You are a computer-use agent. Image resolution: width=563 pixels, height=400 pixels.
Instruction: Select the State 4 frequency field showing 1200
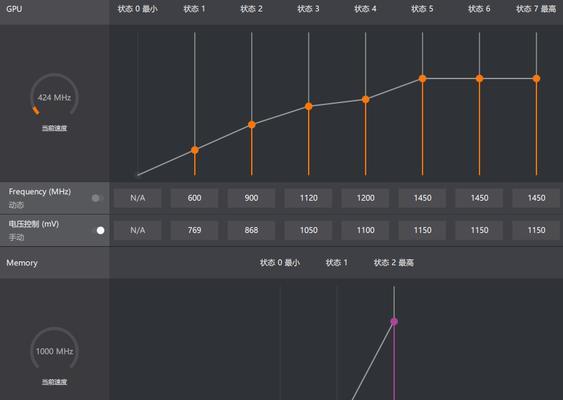tap(366, 198)
